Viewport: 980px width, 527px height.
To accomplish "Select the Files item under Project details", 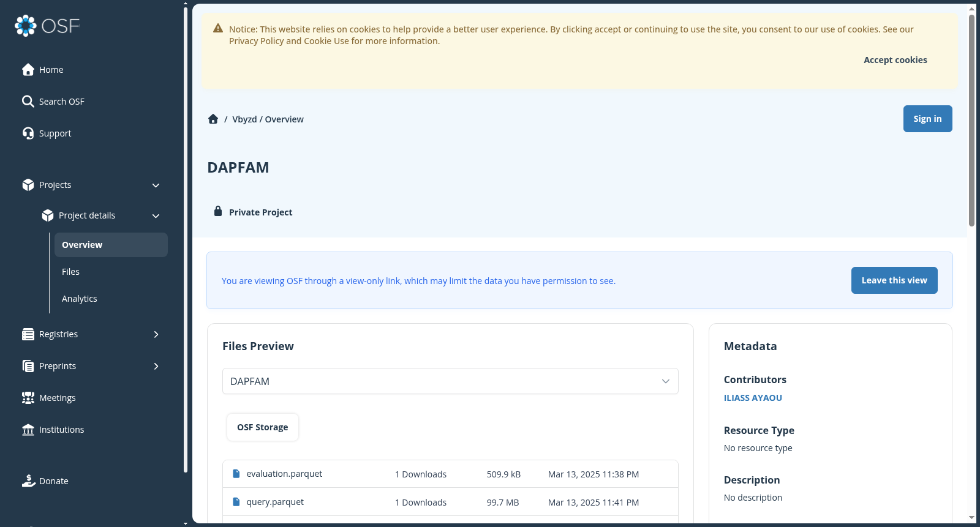I will (x=70, y=272).
